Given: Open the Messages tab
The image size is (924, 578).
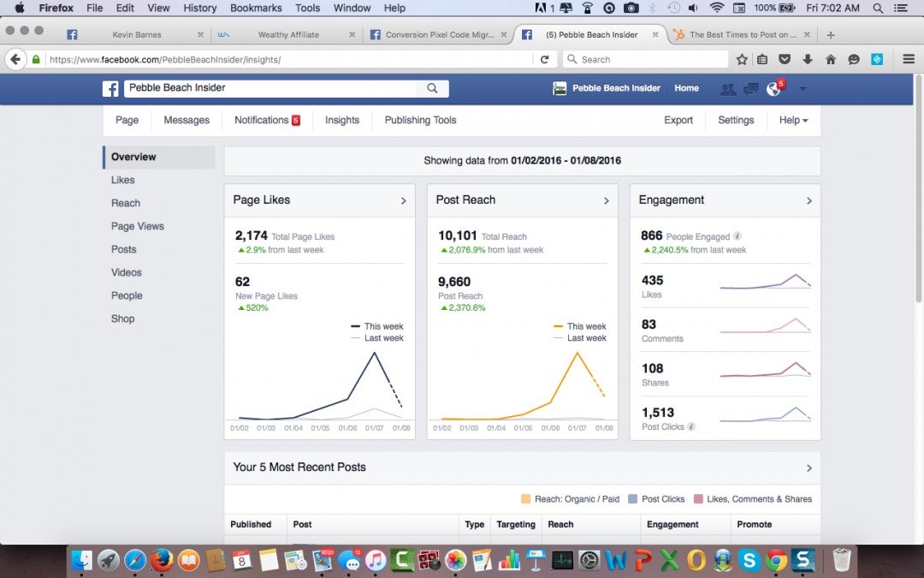Looking at the screenshot, I should click(x=187, y=121).
